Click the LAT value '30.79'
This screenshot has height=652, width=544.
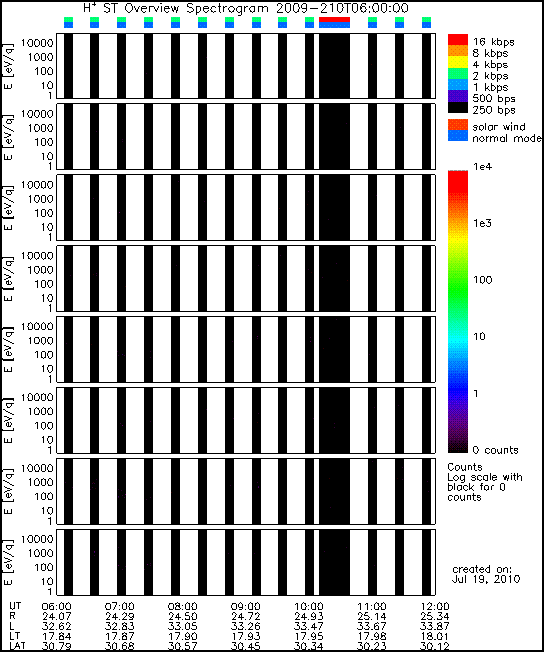(57, 647)
